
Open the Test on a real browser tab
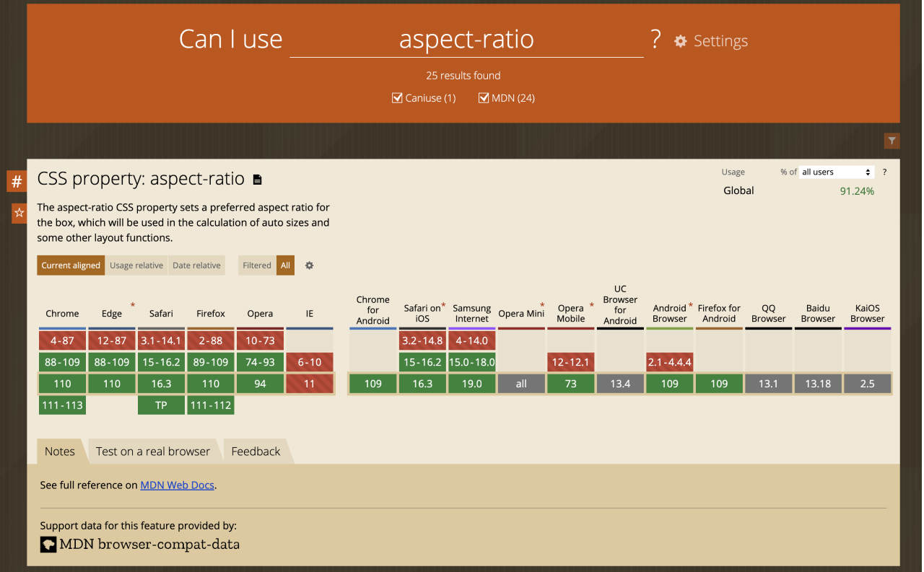click(154, 451)
